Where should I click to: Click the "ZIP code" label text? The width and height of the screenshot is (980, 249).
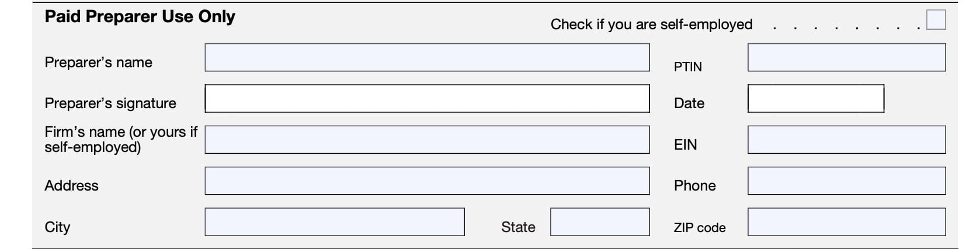699,227
